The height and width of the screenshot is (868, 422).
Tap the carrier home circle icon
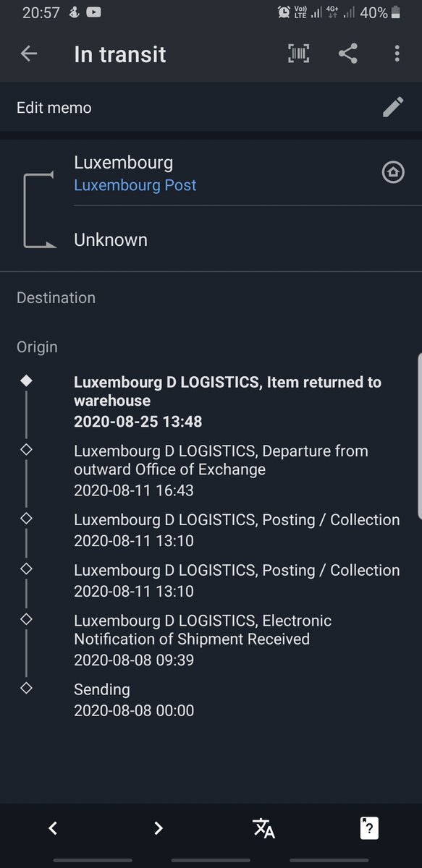393,172
